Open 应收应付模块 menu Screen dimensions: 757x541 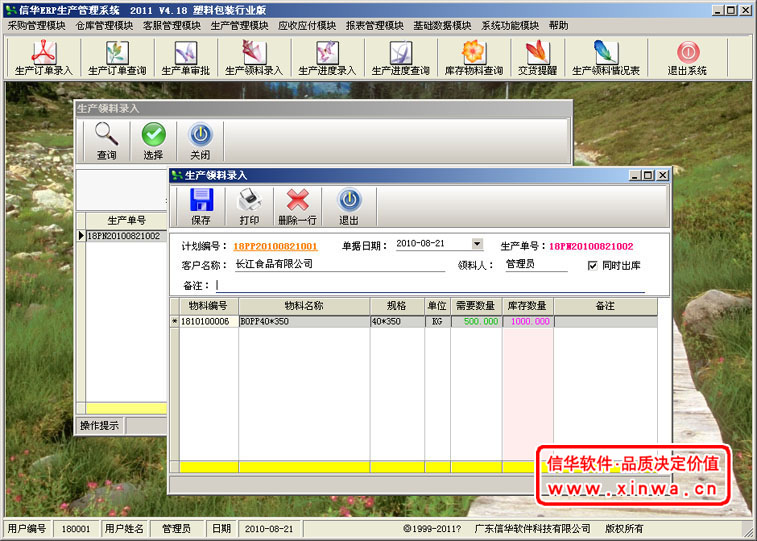click(x=307, y=26)
